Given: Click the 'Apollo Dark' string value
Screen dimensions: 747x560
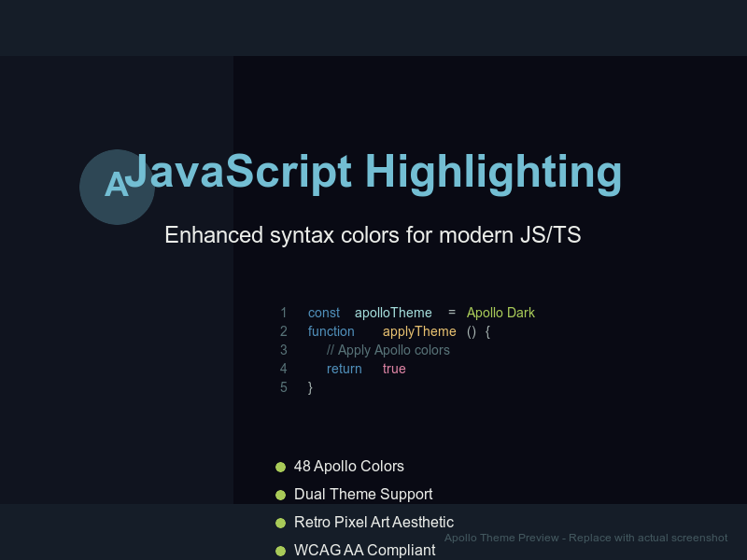Looking at the screenshot, I should (500, 313).
